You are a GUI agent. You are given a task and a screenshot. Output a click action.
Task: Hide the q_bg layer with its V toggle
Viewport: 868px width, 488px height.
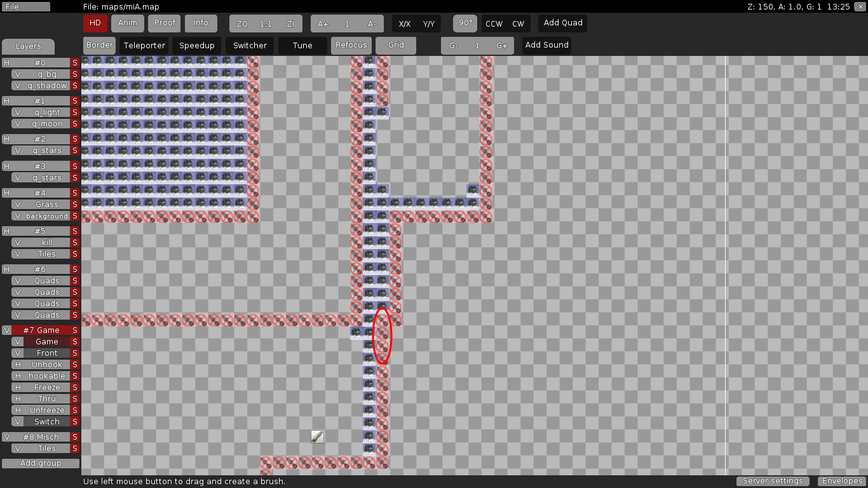18,74
